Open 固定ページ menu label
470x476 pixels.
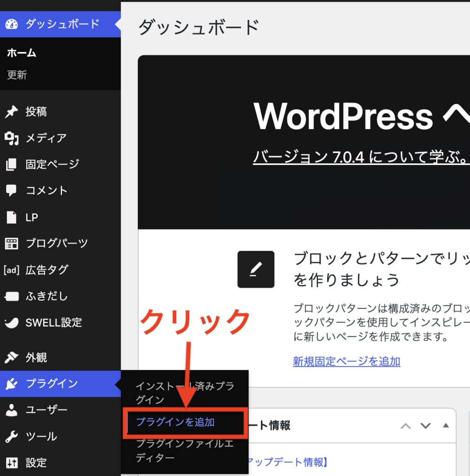pos(52,164)
